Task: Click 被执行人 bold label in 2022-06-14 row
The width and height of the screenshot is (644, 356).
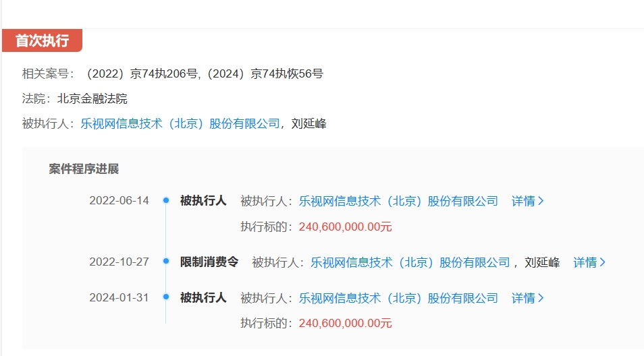Action: 203,200
